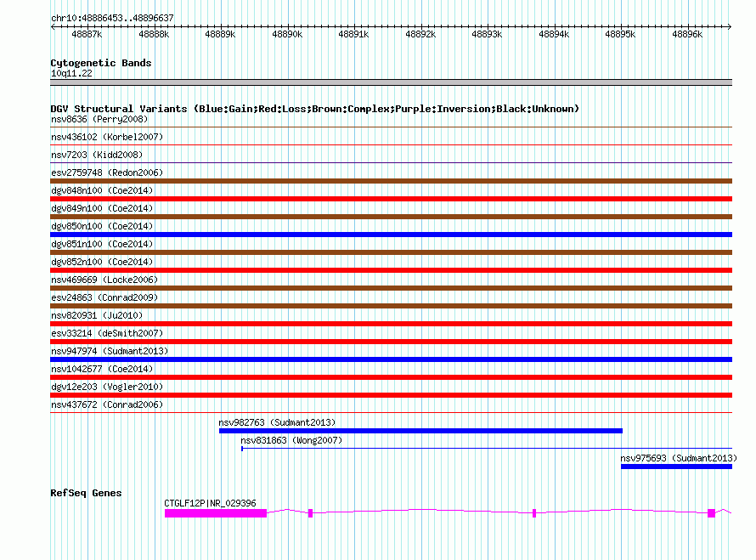
Task: Click the dgv849n100 (Coe2014) label
Action: pos(102,208)
